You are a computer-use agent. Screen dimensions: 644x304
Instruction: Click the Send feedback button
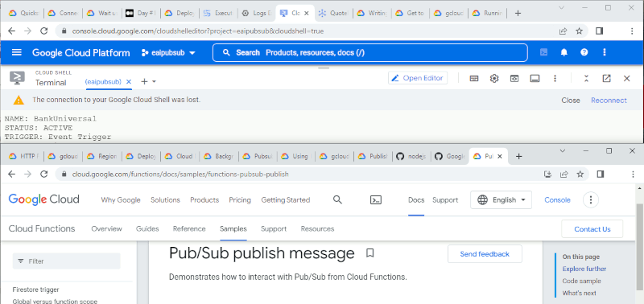tap(485, 254)
